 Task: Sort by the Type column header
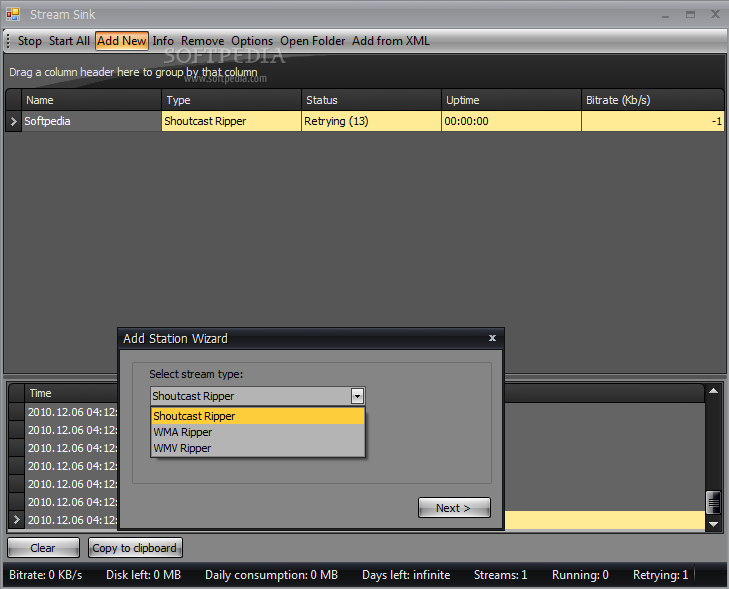click(232, 100)
